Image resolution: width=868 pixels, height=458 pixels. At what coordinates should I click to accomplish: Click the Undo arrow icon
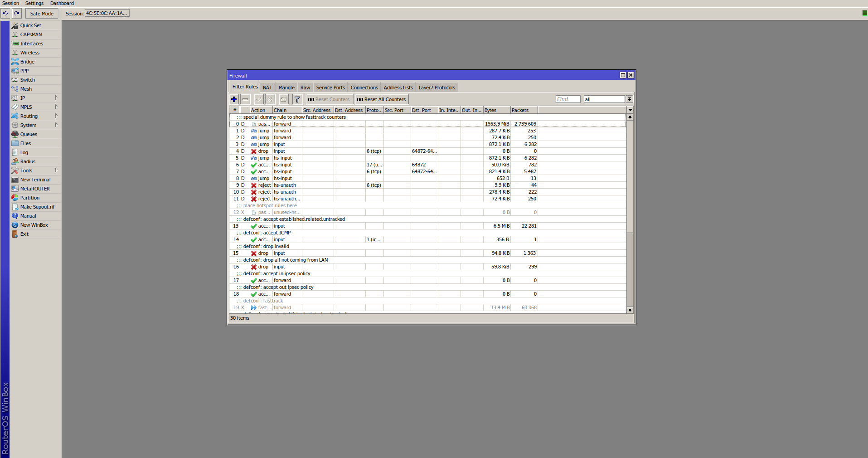coord(5,13)
